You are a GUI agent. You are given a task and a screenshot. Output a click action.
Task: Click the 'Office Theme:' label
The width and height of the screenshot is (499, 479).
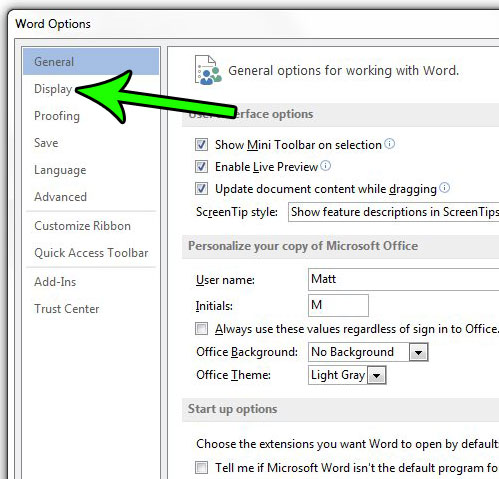point(233,375)
